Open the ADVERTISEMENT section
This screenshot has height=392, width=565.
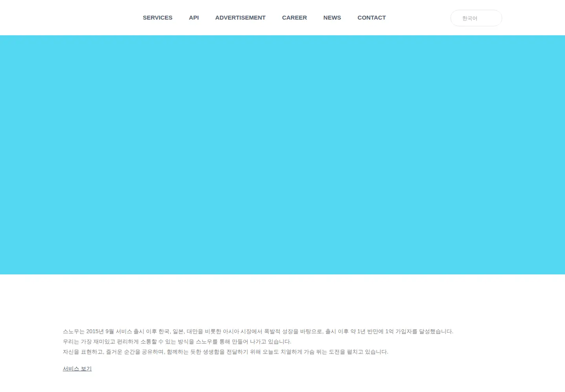click(240, 18)
